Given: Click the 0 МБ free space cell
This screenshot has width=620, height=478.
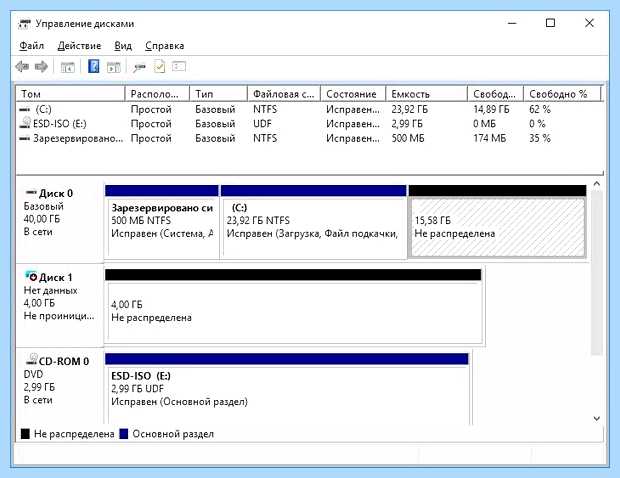Looking at the screenshot, I should coord(484,124).
